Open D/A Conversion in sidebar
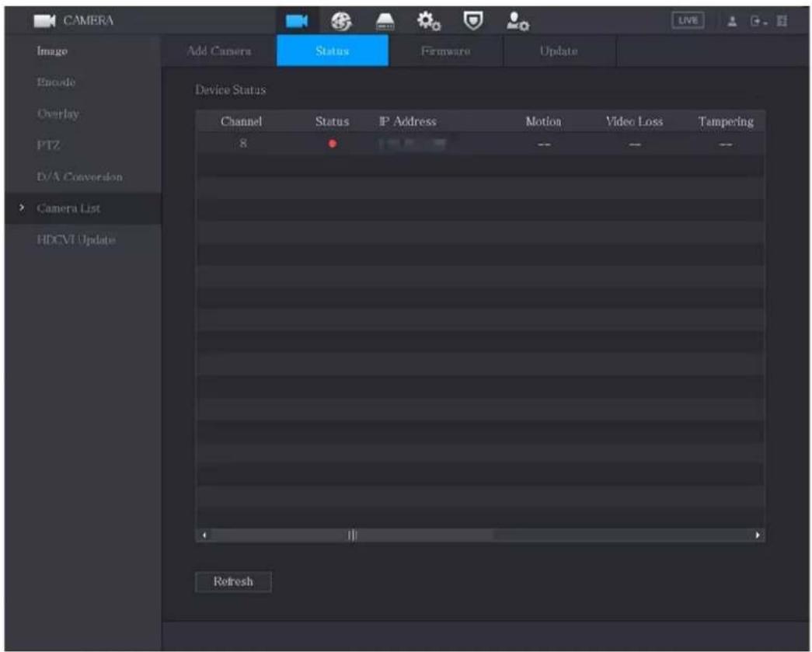The height and width of the screenshot is (652, 812). click(80, 177)
